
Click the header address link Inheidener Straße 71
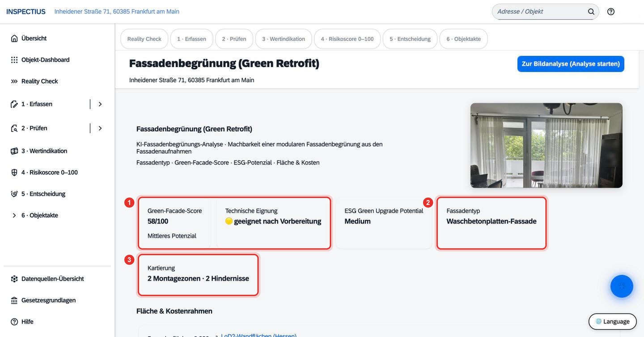click(117, 12)
